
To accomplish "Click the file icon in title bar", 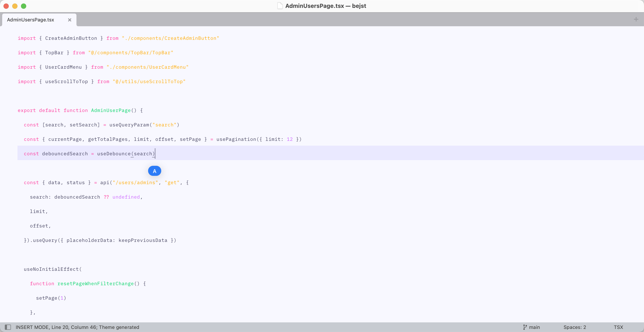I will 280,6.
